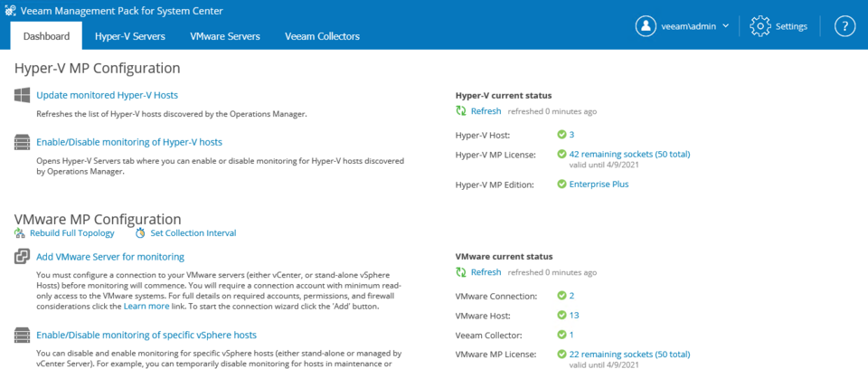Open the VMware Host count 13 link
The height and width of the screenshot is (369, 868).
click(574, 316)
